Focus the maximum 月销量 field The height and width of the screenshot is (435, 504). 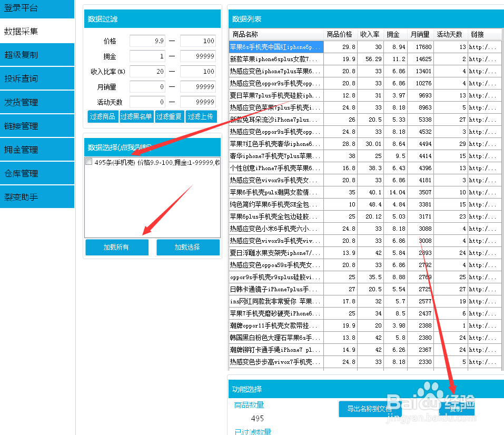point(198,86)
